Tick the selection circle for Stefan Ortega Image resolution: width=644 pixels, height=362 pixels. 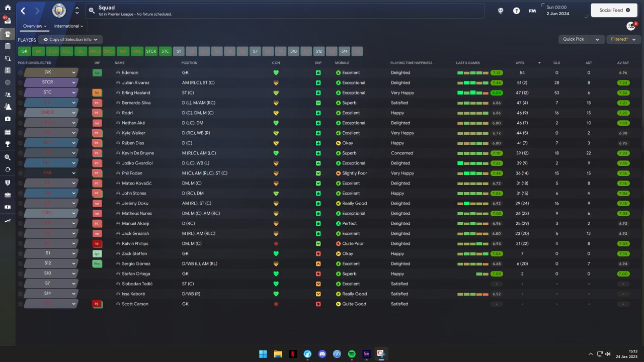click(x=20, y=274)
